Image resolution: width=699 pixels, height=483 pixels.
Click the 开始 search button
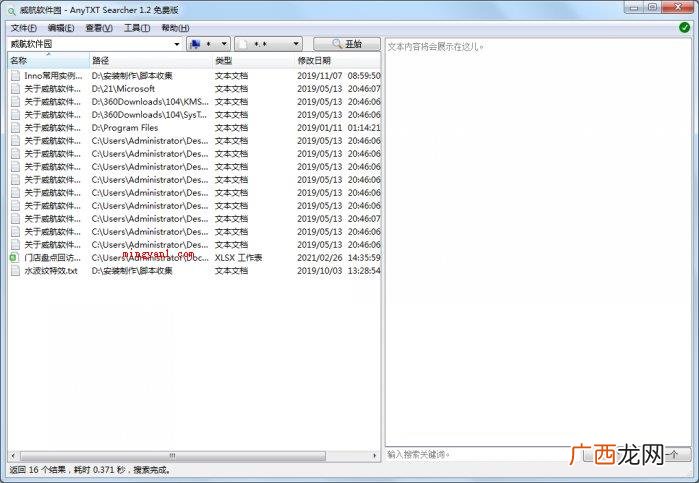(347, 44)
